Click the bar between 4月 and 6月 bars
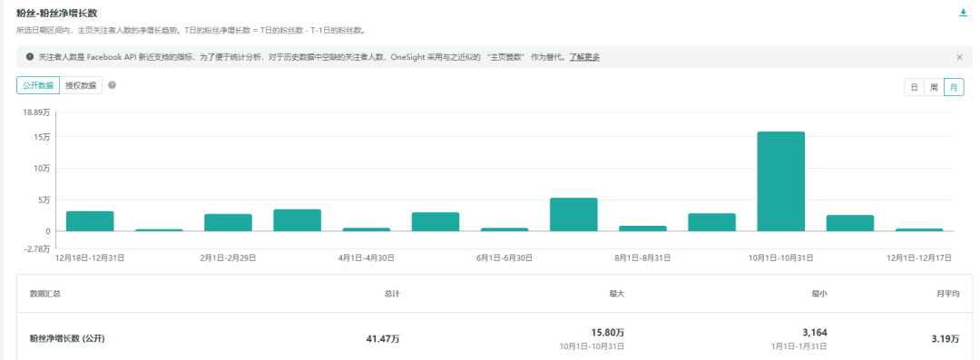Screen dimensions: 980x360 436,222
